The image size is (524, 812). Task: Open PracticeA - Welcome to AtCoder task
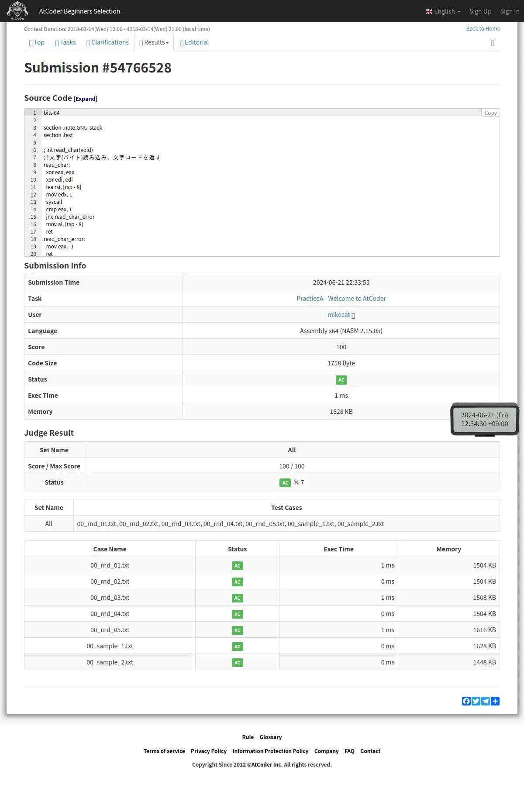tap(341, 299)
